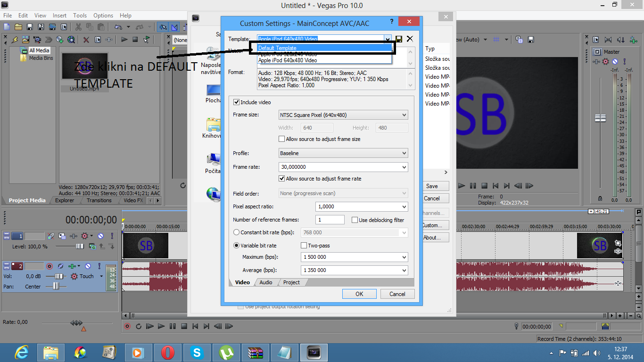This screenshot has height=362, width=644.
Task: Click the Capture Video camera icon
Action: [37, 40]
